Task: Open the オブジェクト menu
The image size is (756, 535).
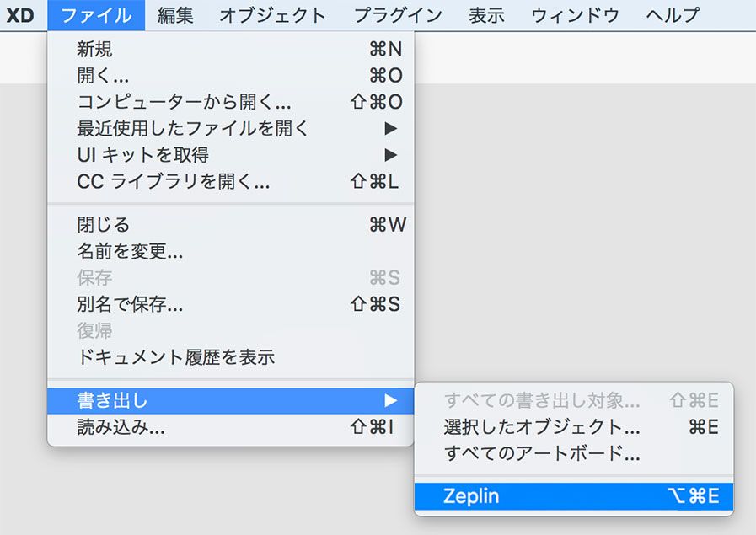Action: [272, 14]
